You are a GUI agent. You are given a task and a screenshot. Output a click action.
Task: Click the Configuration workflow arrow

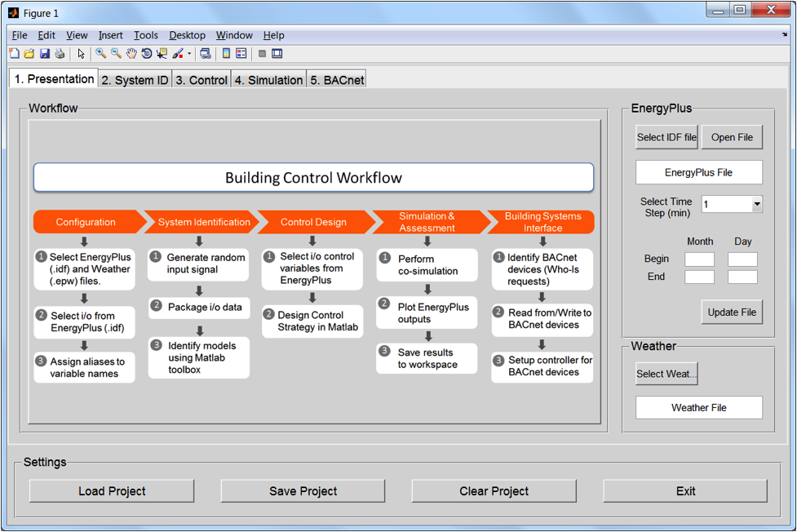[90, 222]
